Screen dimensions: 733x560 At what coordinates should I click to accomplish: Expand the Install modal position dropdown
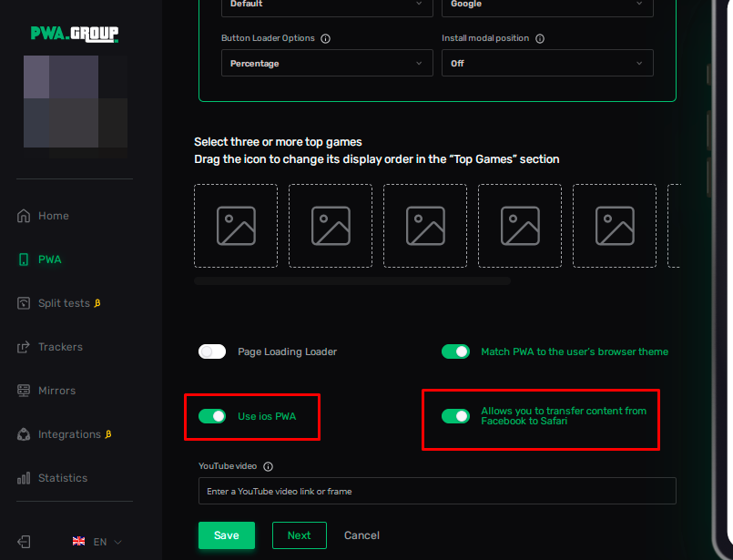pos(546,63)
